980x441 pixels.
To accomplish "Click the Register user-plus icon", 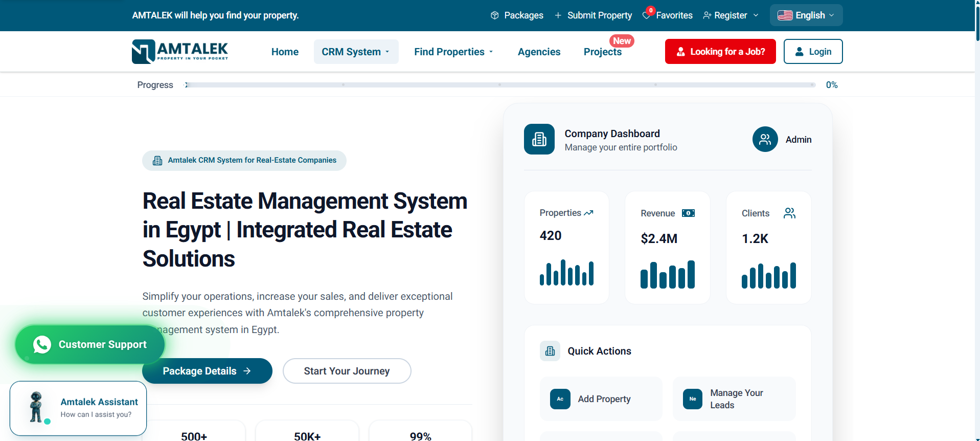I will pos(708,15).
